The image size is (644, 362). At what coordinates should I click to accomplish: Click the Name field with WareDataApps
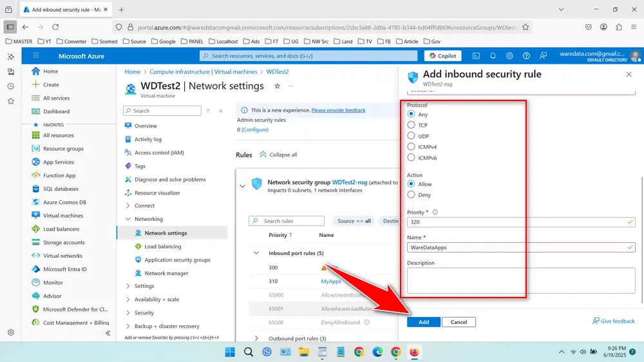coord(521,247)
